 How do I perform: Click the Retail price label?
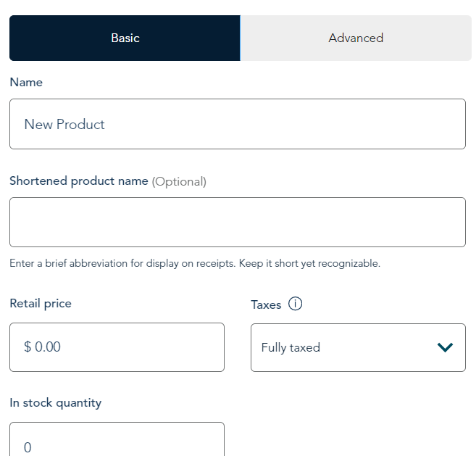click(x=41, y=304)
